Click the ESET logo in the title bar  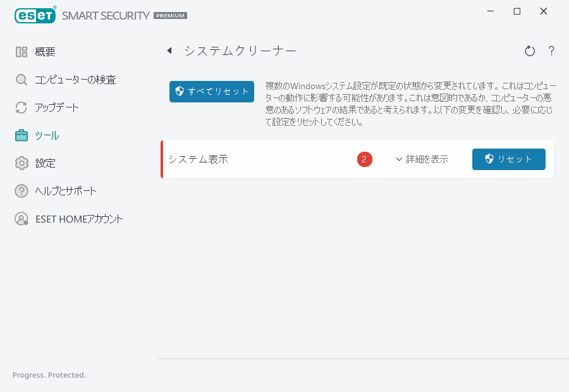tap(35, 15)
